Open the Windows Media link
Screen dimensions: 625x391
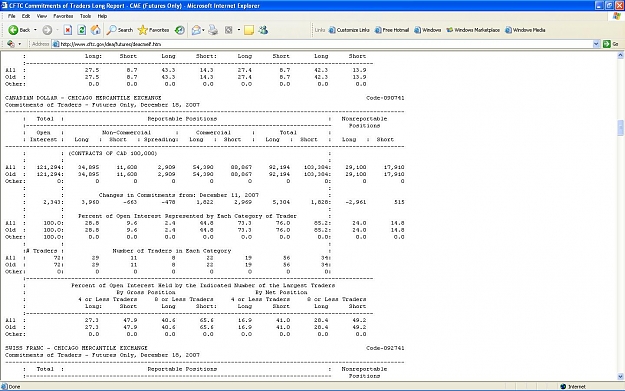525,30
